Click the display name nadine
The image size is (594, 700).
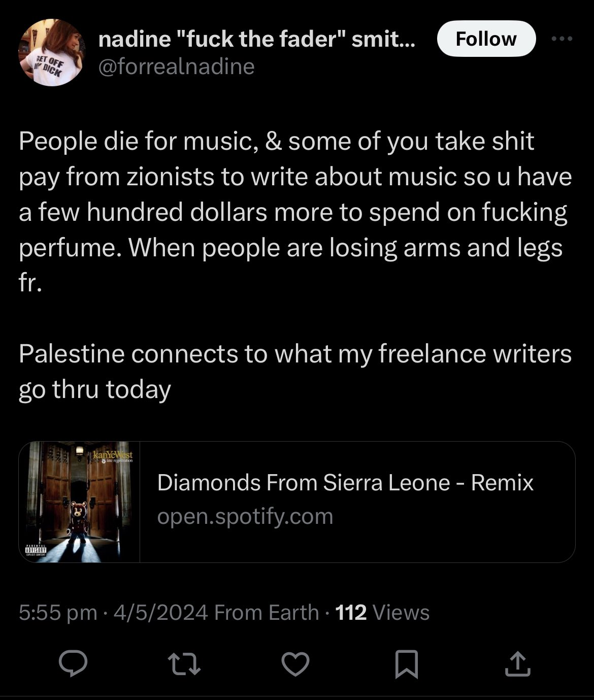pos(257,39)
